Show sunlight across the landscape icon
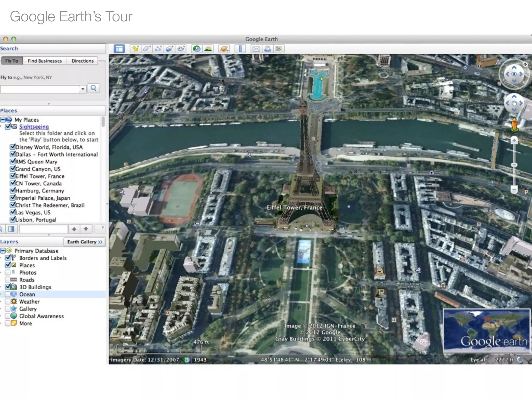The width and height of the screenshot is (532, 399). tap(208, 49)
